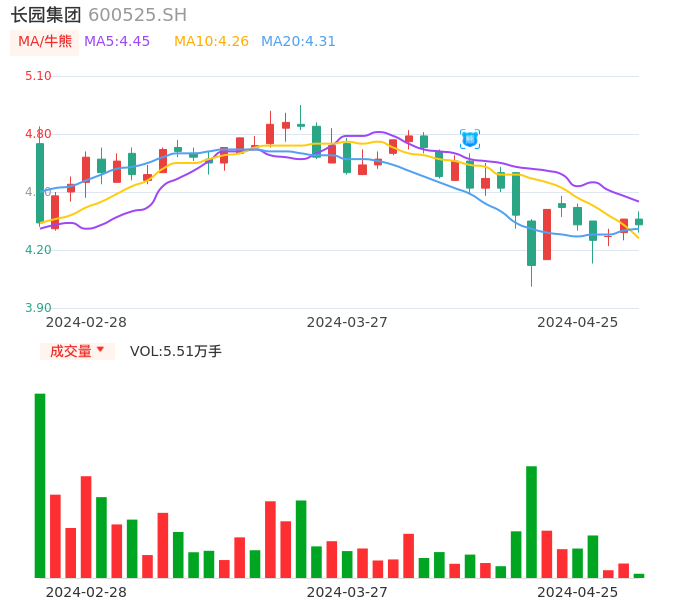Toggle the MA10:4.26 legend line
This screenshot has width=686, height=606.
tap(211, 42)
